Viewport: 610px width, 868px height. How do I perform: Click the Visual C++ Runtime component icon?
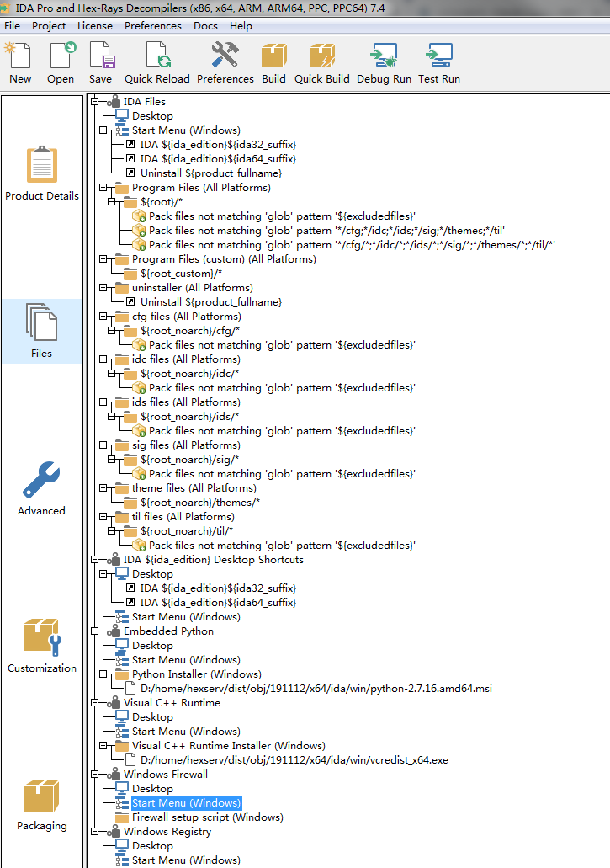coord(114,702)
